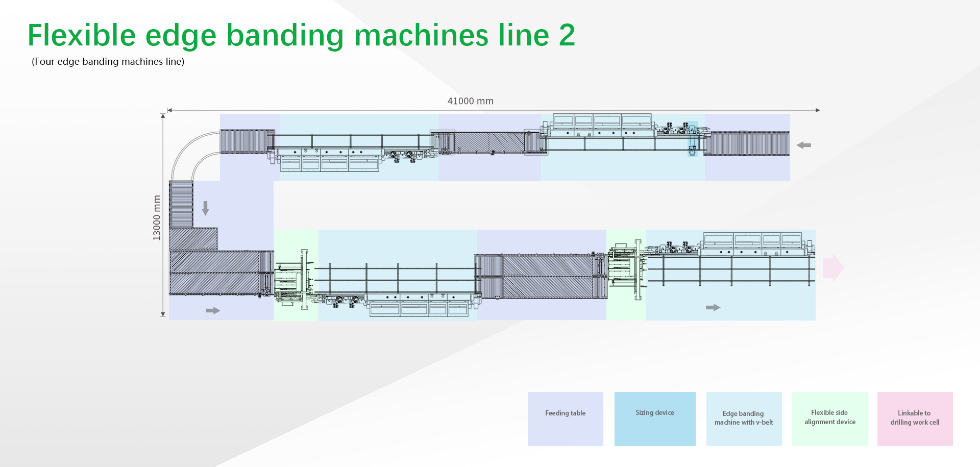Click the gray left-pointing infeed direction arrow
The image size is (980, 467).
click(804, 145)
